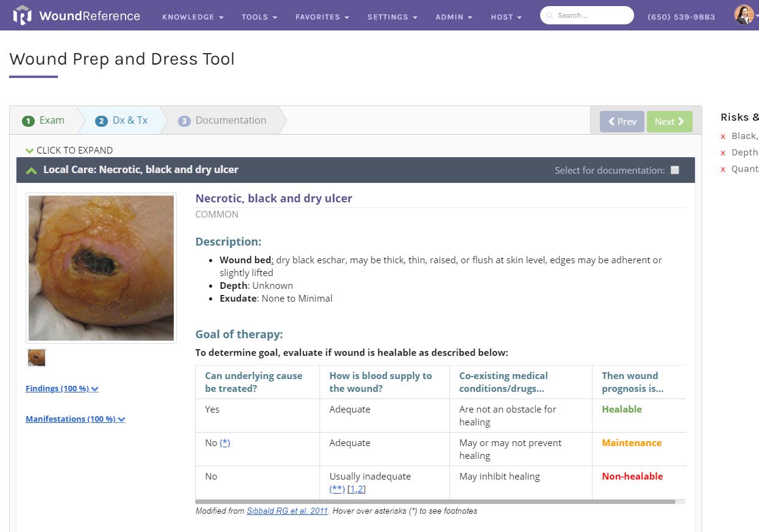Click the green Click to Expand arrow
Viewport: 759px width, 532px height.
point(29,151)
